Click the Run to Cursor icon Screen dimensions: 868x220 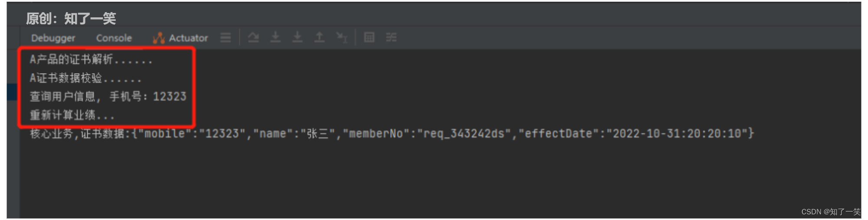click(x=342, y=38)
